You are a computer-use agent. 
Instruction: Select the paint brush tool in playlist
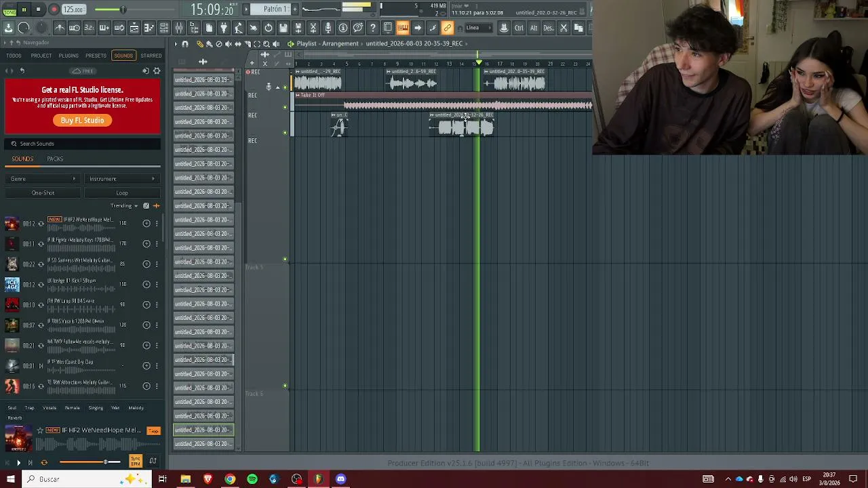pyautogui.click(x=209, y=44)
